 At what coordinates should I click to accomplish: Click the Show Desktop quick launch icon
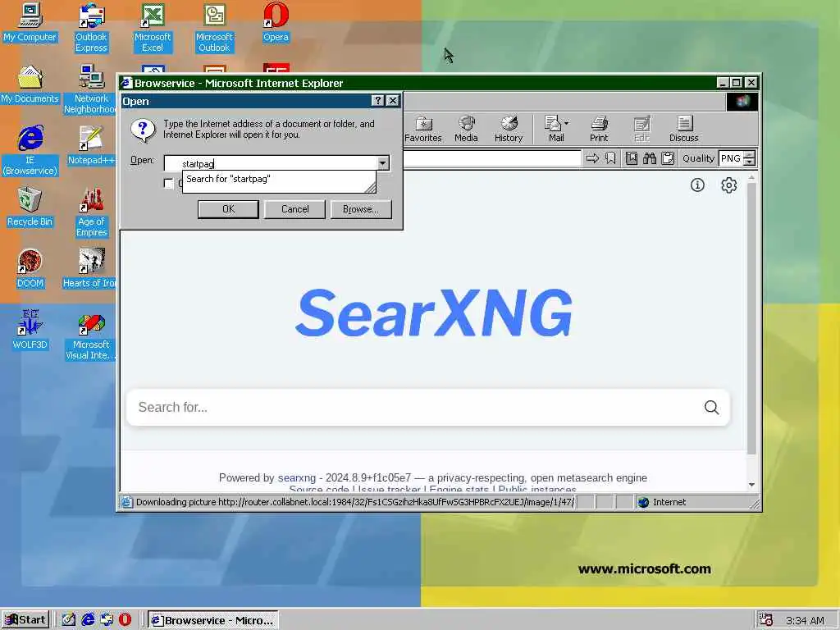(69, 620)
